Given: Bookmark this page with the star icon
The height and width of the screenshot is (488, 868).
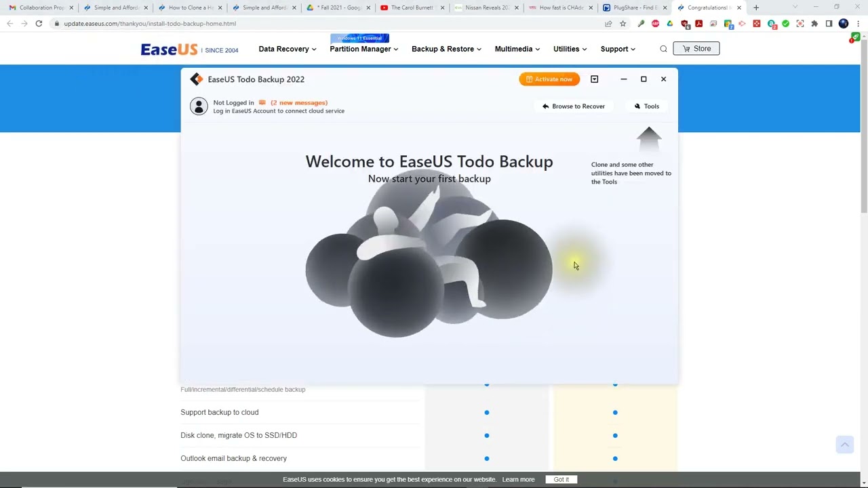Looking at the screenshot, I should coord(623,24).
